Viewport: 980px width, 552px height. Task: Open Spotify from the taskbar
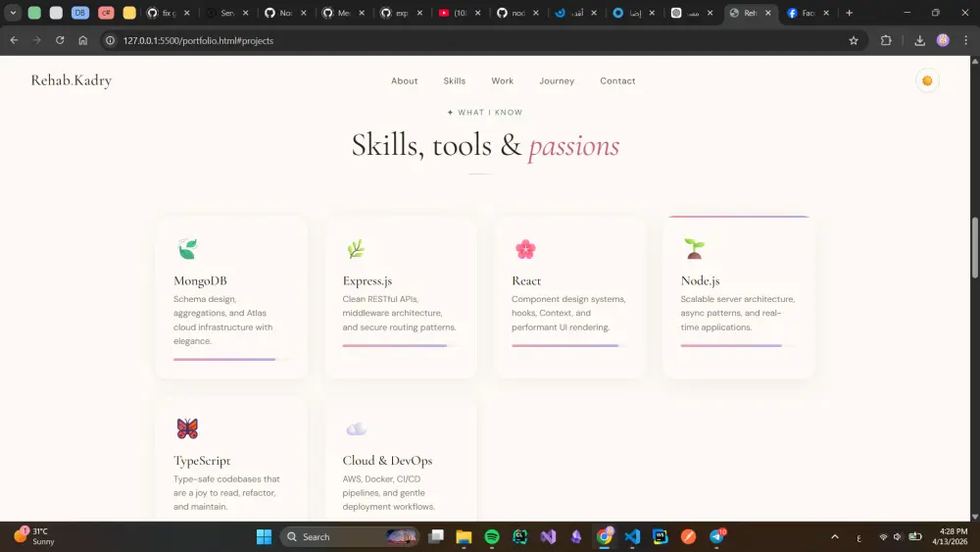[x=492, y=537]
